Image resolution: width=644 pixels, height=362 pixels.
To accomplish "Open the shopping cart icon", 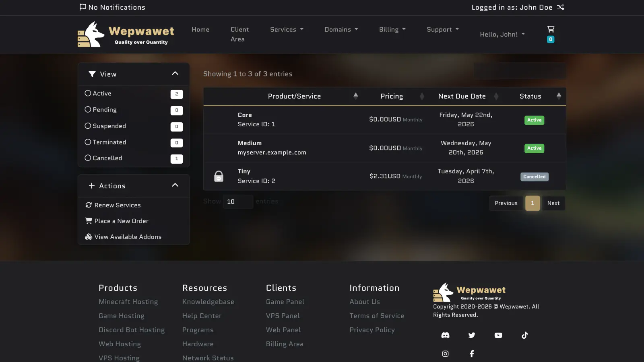I will [551, 29].
